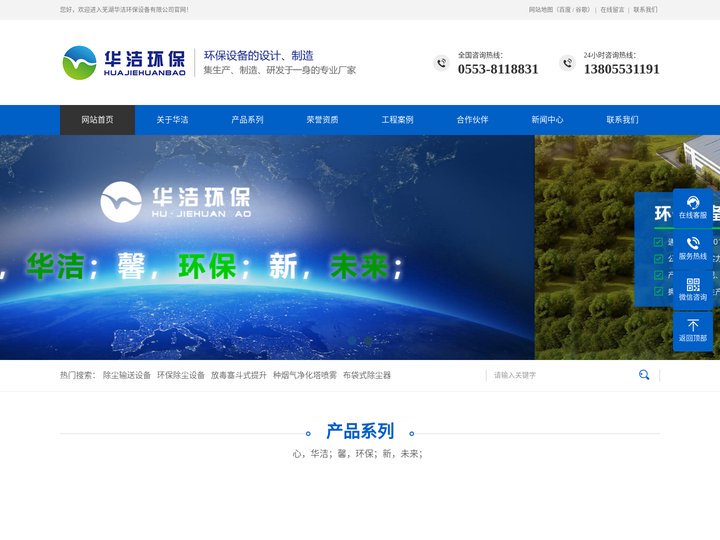Click hot search link 布袋式除尘器
This screenshot has width=720, height=540.
point(367,375)
